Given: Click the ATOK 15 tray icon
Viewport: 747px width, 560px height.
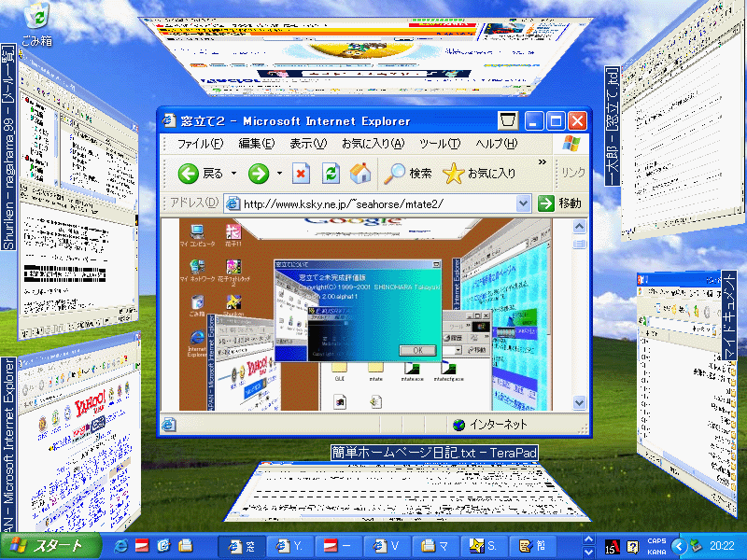Looking at the screenshot, I should 613,547.
